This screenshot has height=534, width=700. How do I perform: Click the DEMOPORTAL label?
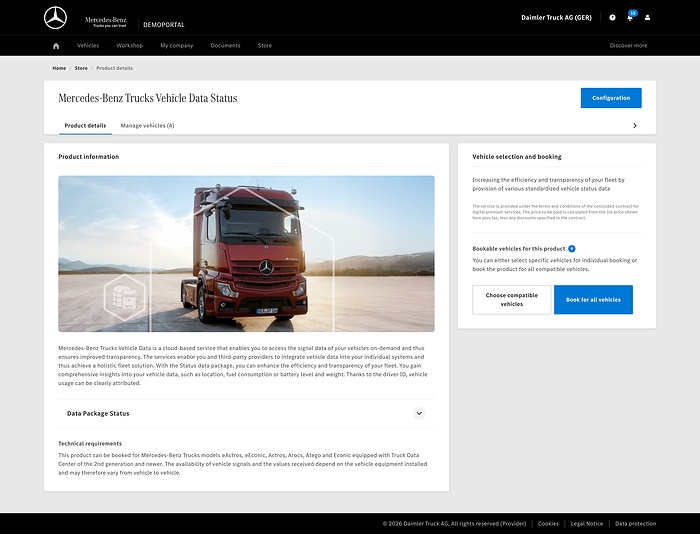point(163,25)
